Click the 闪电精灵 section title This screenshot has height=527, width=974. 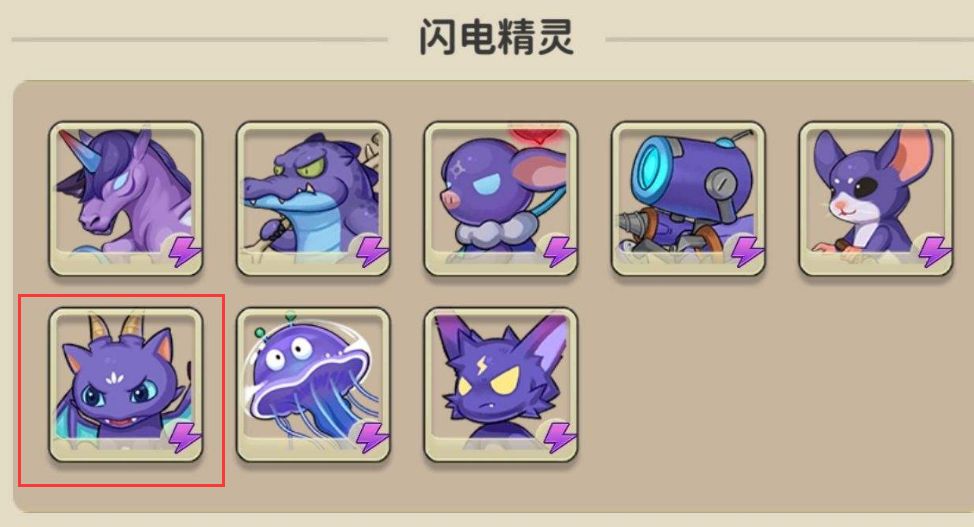[x=496, y=37]
